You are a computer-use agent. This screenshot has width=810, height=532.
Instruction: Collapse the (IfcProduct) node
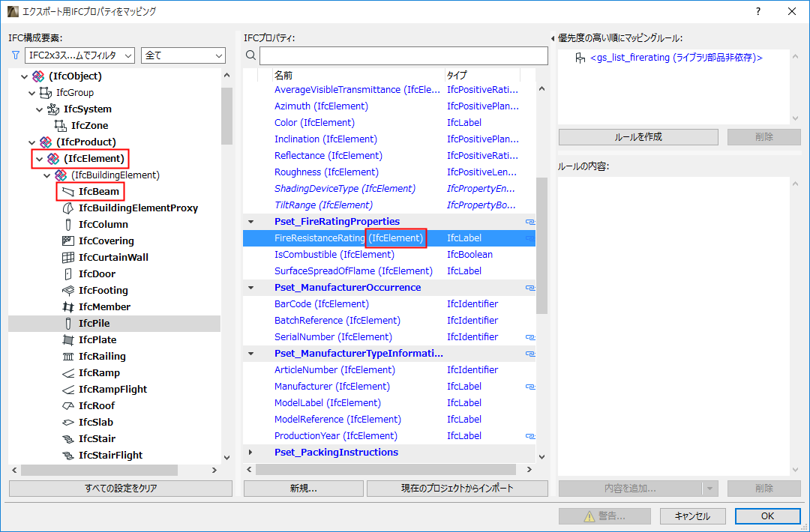click(x=32, y=142)
